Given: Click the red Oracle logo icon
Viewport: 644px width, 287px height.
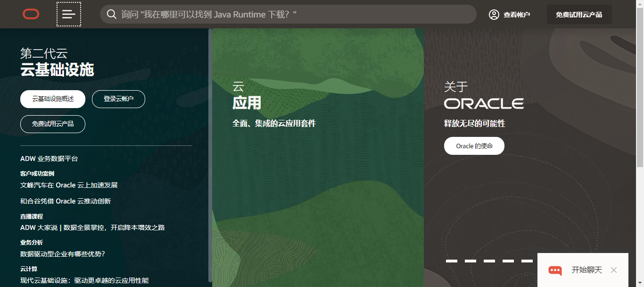Looking at the screenshot, I should pos(31,14).
